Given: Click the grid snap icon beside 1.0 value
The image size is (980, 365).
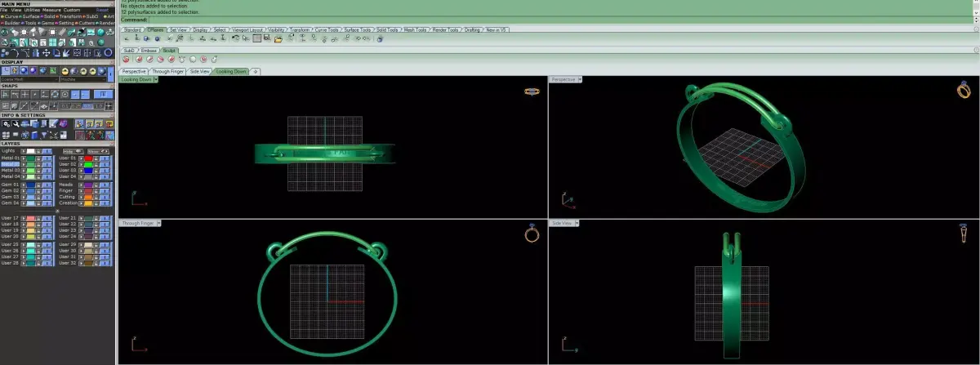Looking at the screenshot, I should 109,105.
